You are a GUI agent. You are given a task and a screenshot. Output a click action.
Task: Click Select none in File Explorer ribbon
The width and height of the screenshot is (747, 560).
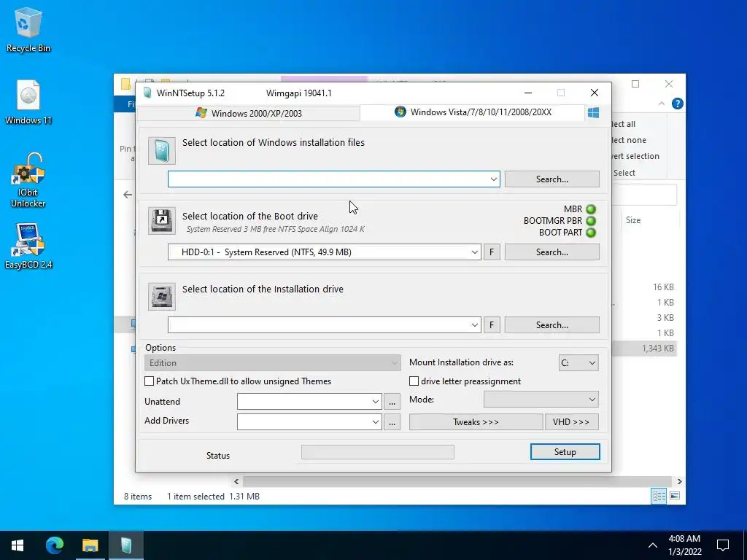tap(630, 140)
